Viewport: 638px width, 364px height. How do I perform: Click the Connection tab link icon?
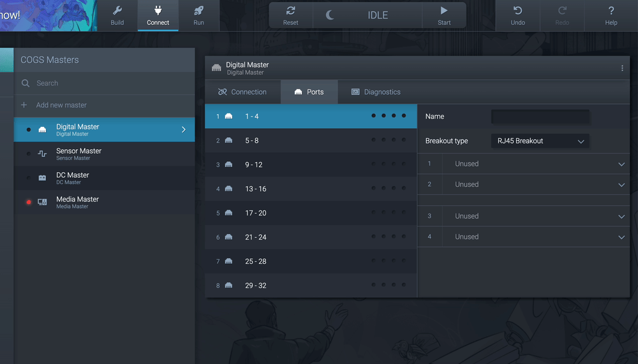[222, 92]
